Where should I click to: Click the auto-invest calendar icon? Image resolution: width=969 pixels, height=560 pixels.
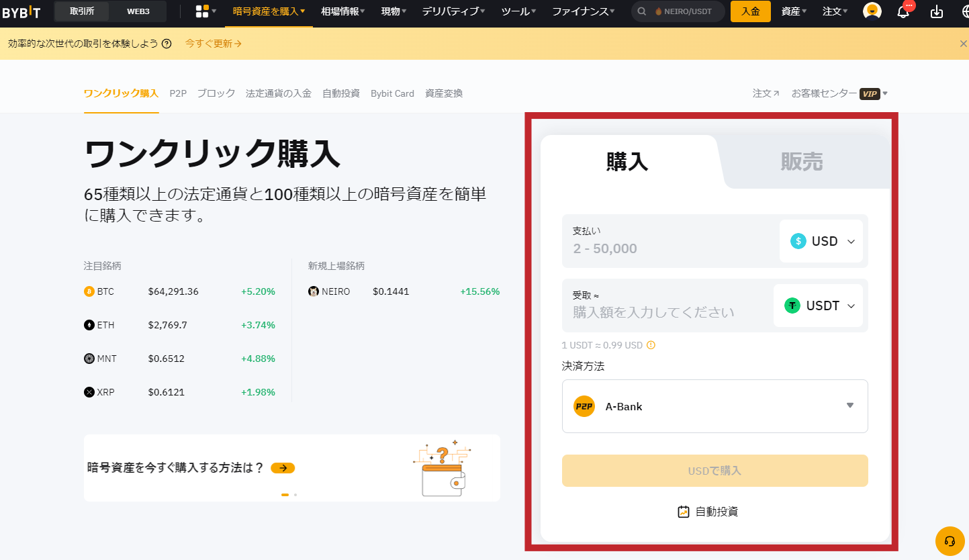pos(684,512)
